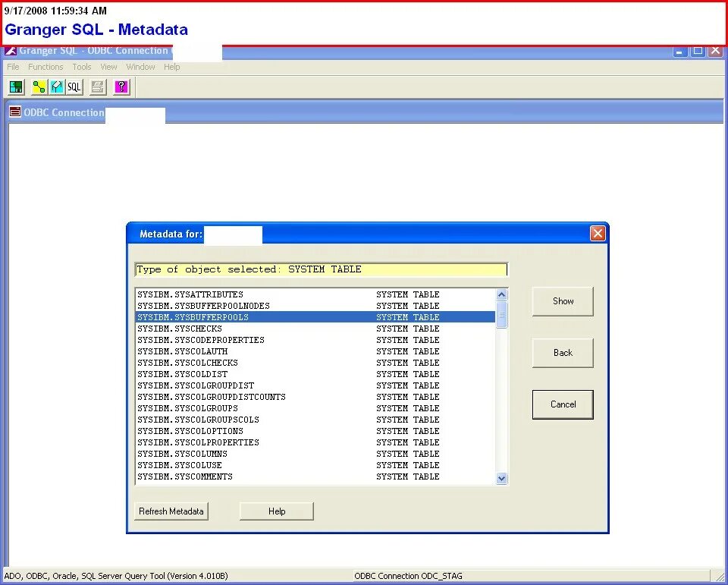Click the Back button
This screenshot has width=728, height=585.
click(562, 353)
